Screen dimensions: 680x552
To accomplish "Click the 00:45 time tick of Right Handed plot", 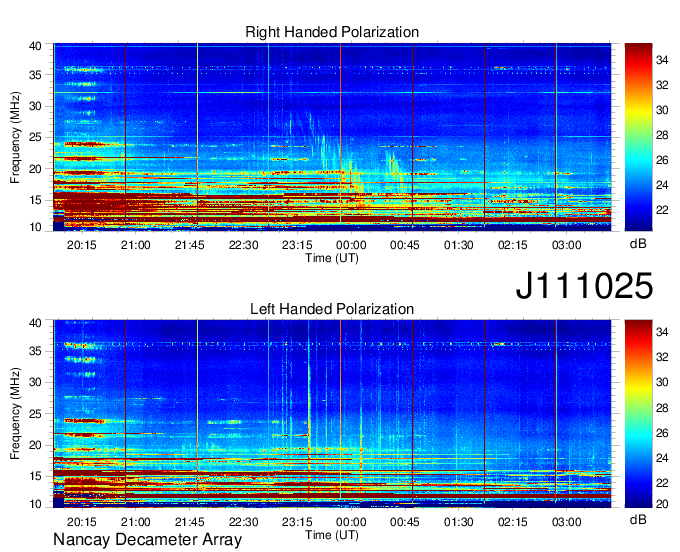I will (405, 245).
